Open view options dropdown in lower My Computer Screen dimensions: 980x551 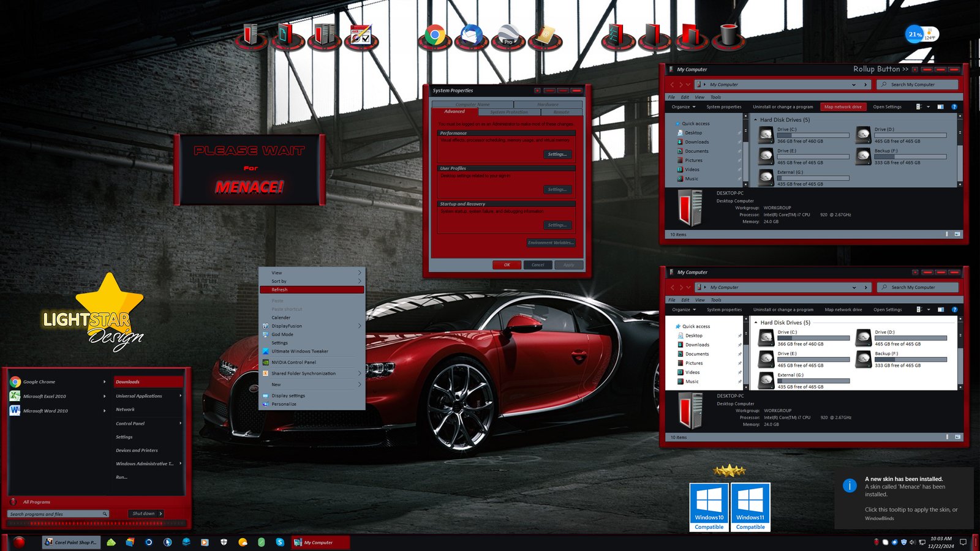tap(928, 309)
